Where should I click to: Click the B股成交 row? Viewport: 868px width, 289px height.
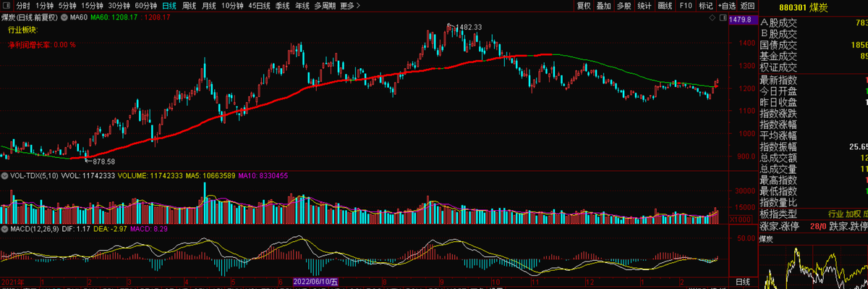[813, 34]
